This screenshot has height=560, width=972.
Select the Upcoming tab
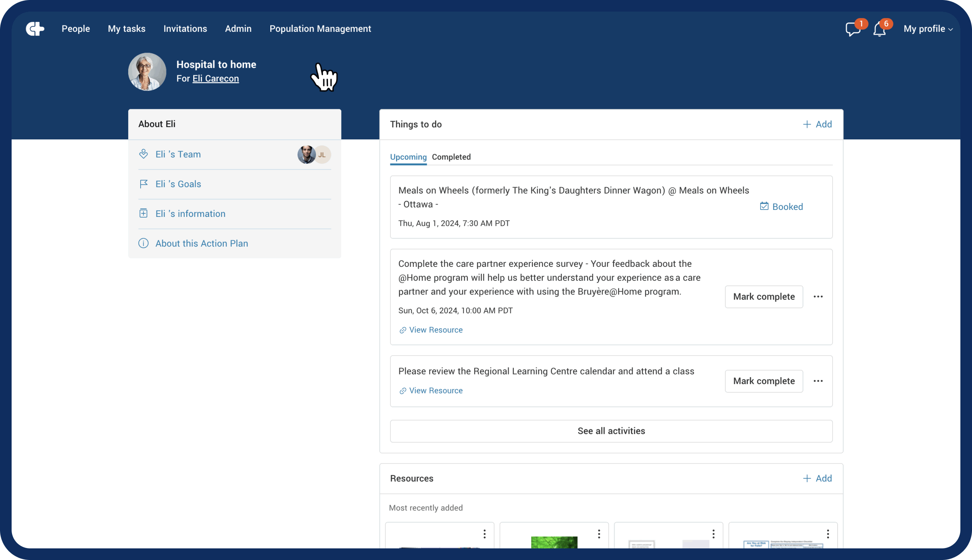(408, 157)
